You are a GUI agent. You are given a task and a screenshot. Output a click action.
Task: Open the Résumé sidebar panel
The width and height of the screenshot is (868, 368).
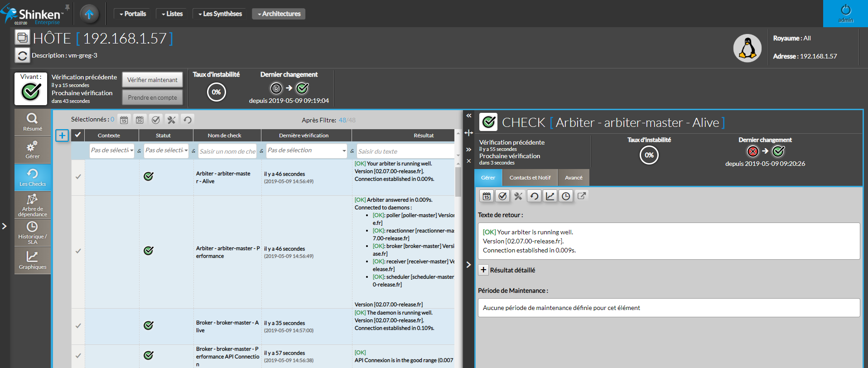(32, 122)
